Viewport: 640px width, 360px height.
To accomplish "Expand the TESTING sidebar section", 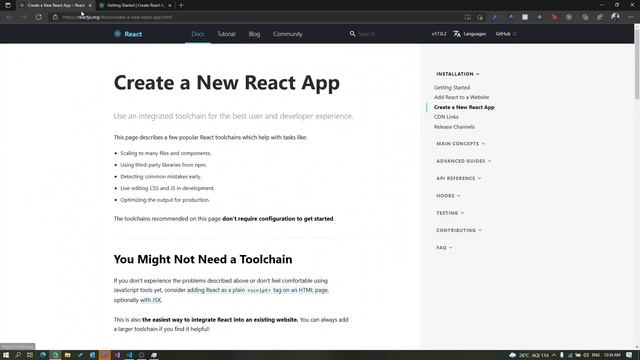I will (450, 213).
